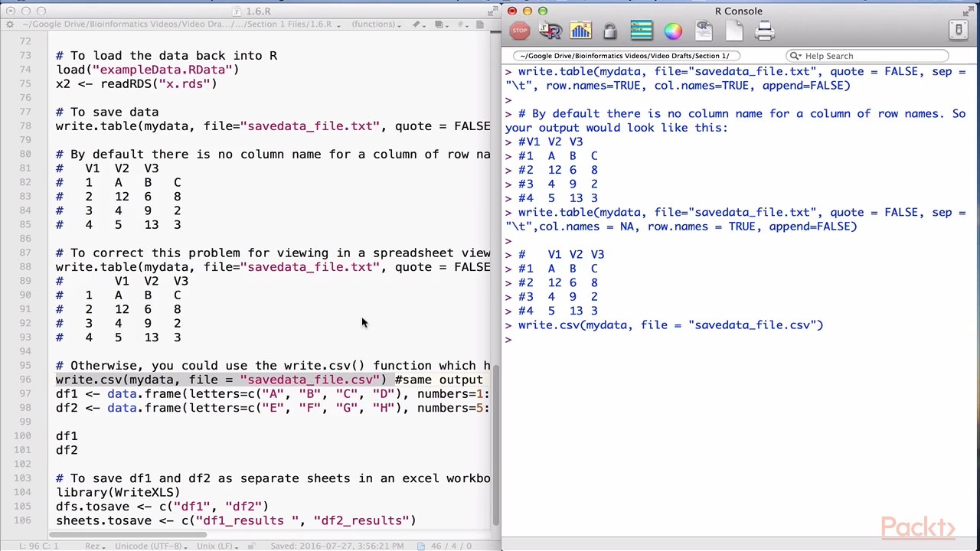Click the quit R power switch icon
The image size is (980, 551).
[x=959, y=31]
